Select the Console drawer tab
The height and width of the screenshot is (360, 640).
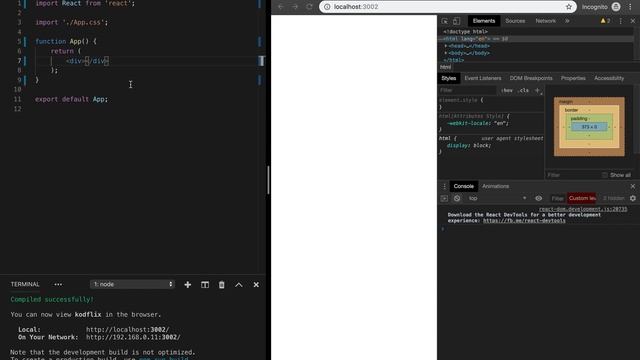463,186
